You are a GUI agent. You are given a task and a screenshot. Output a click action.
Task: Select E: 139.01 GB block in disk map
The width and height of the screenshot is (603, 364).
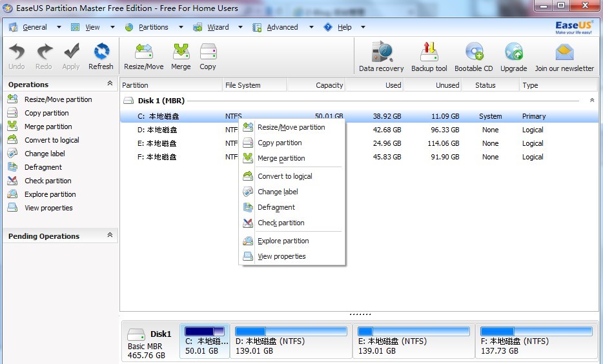[x=414, y=341]
